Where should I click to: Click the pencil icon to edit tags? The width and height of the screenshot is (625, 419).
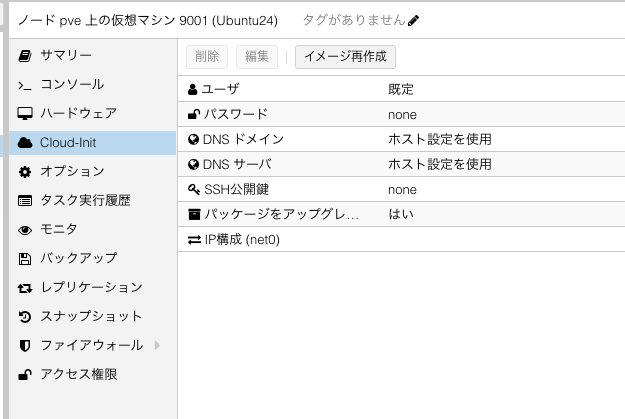tap(414, 20)
